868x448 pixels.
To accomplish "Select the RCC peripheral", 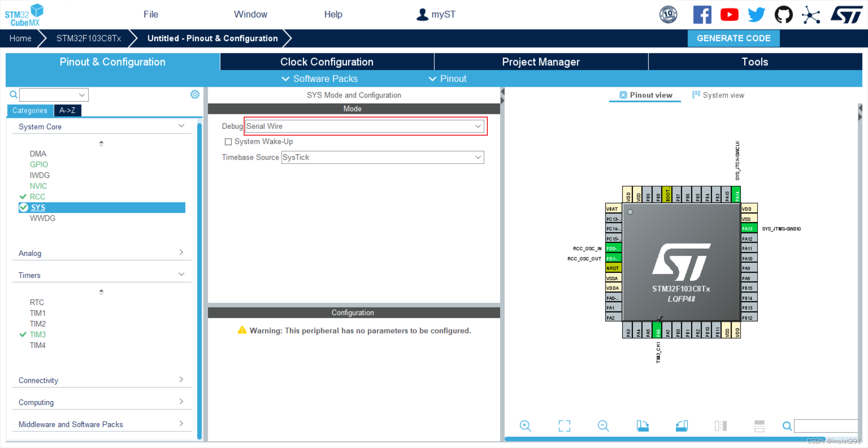I will point(38,197).
